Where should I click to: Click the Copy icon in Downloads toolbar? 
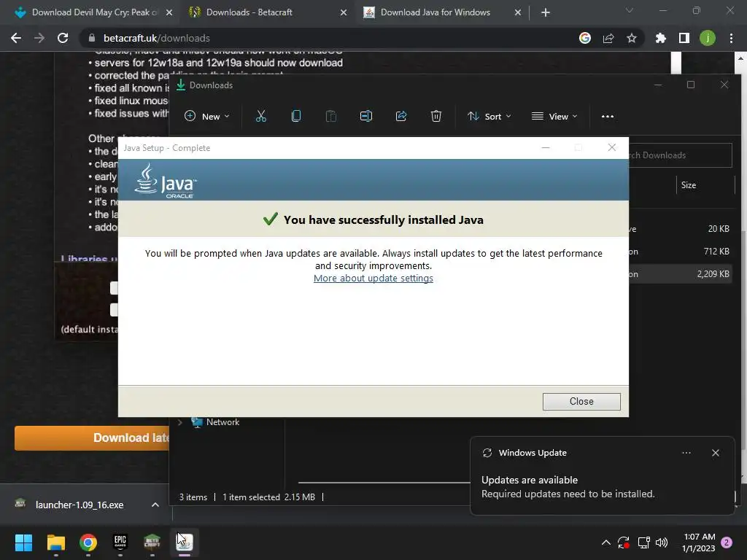296,116
